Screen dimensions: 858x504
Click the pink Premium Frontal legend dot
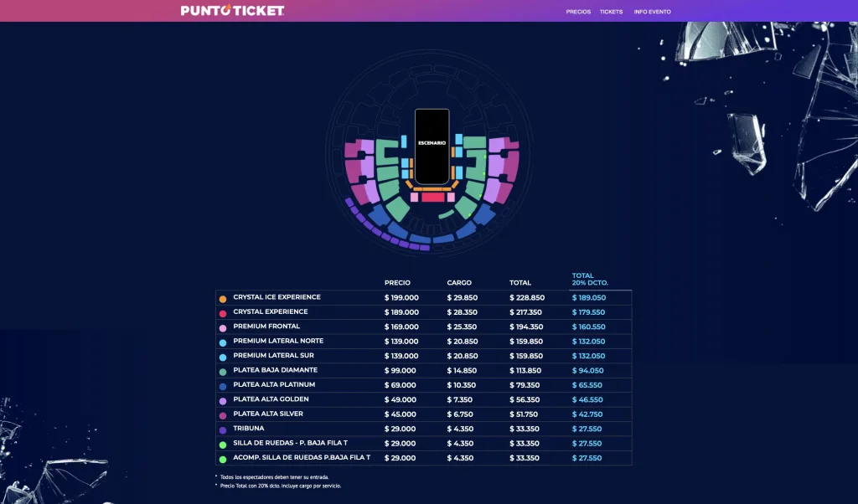click(x=223, y=328)
